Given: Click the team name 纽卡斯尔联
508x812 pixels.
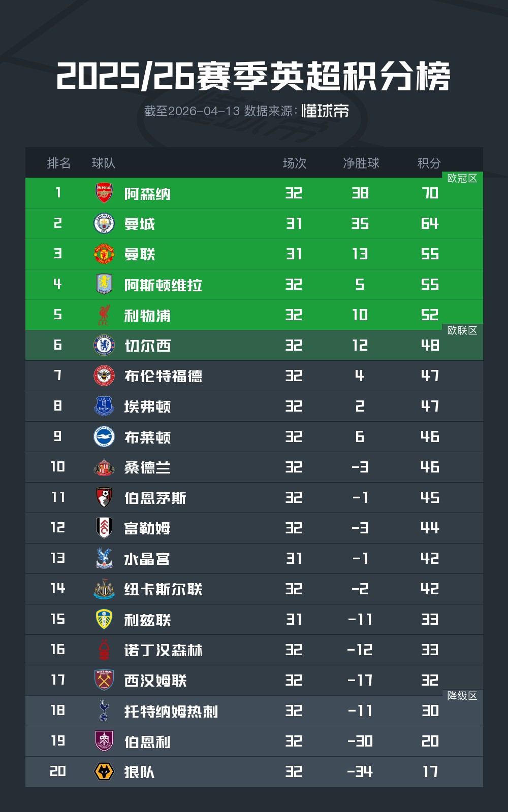Looking at the screenshot, I should (x=163, y=589).
